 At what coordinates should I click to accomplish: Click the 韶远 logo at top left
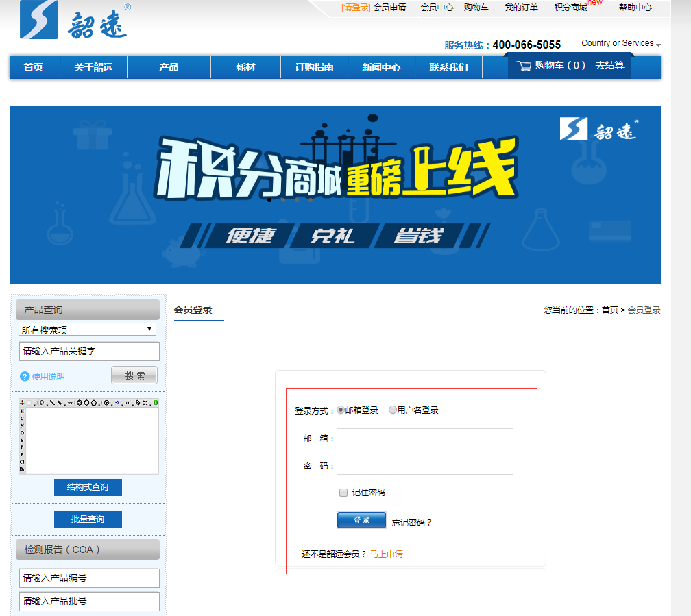(x=75, y=20)
